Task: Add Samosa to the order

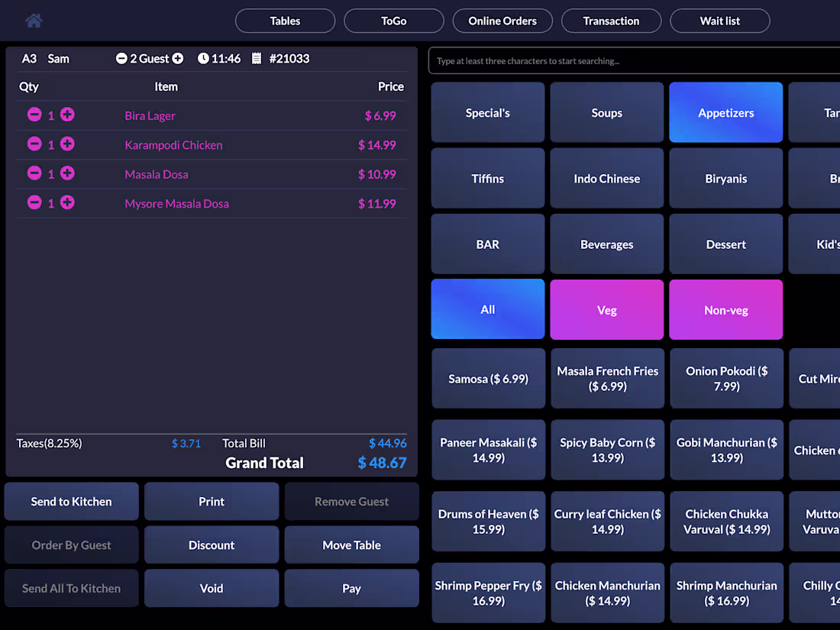Action: click(489, 378)
